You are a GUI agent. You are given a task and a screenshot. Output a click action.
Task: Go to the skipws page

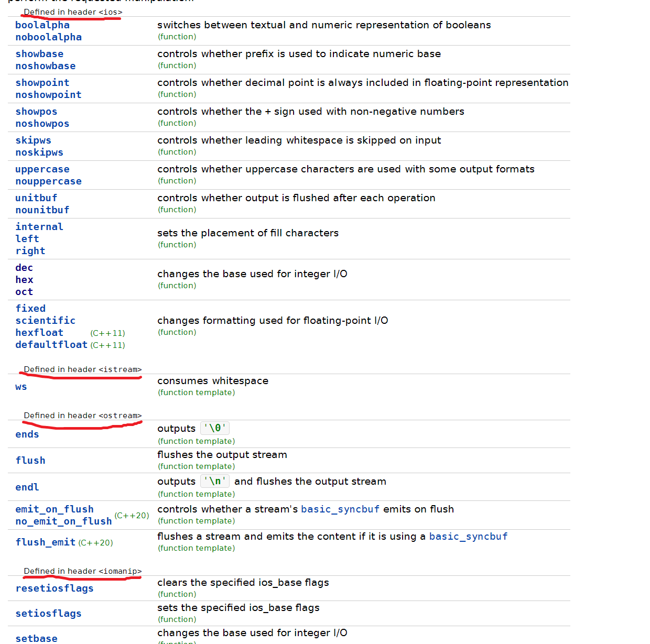click(x=34, y=140)
